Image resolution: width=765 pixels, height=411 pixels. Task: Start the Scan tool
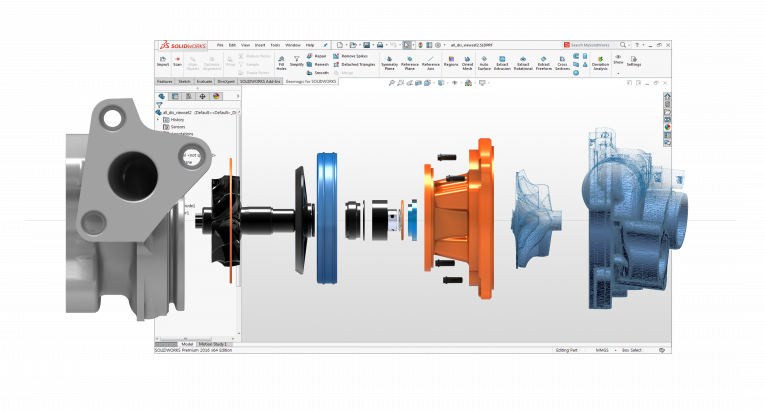coord(177,60)
